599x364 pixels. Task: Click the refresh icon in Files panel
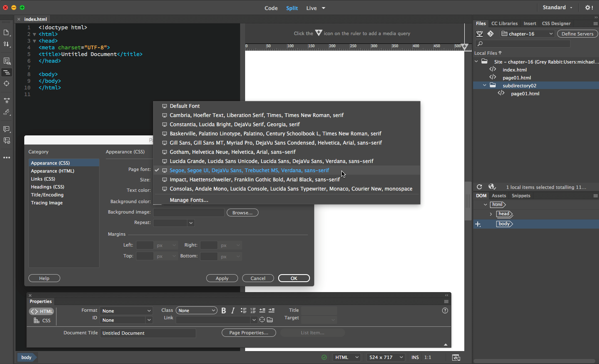(479, 187)
